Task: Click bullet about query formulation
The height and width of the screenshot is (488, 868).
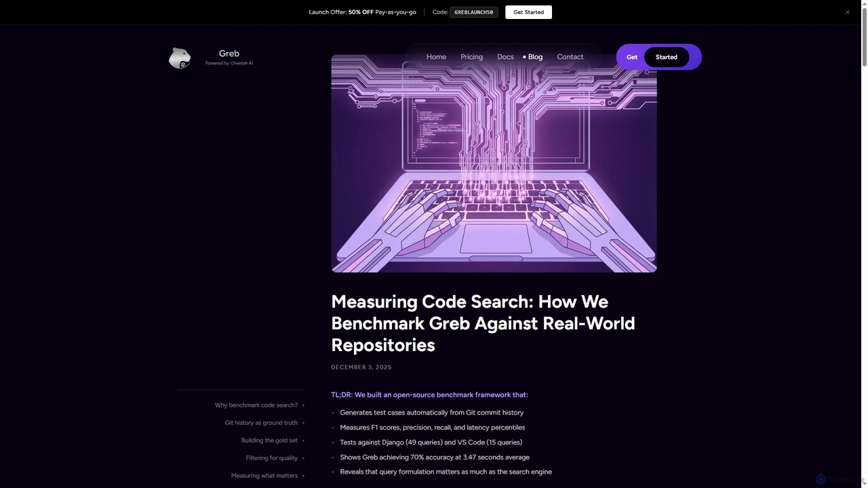Action: [446, 472]
